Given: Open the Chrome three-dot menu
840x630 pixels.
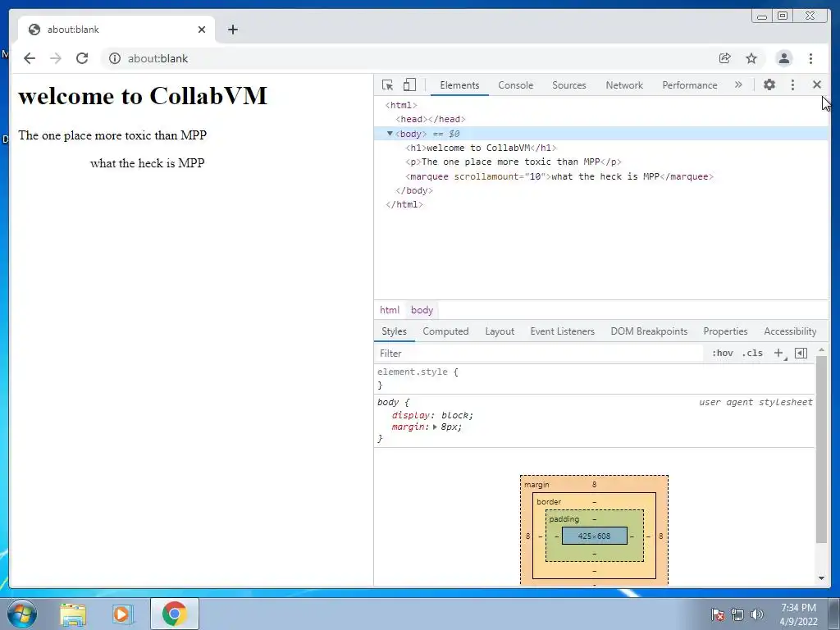Looking at the screenshot, I should pos(810,58).
